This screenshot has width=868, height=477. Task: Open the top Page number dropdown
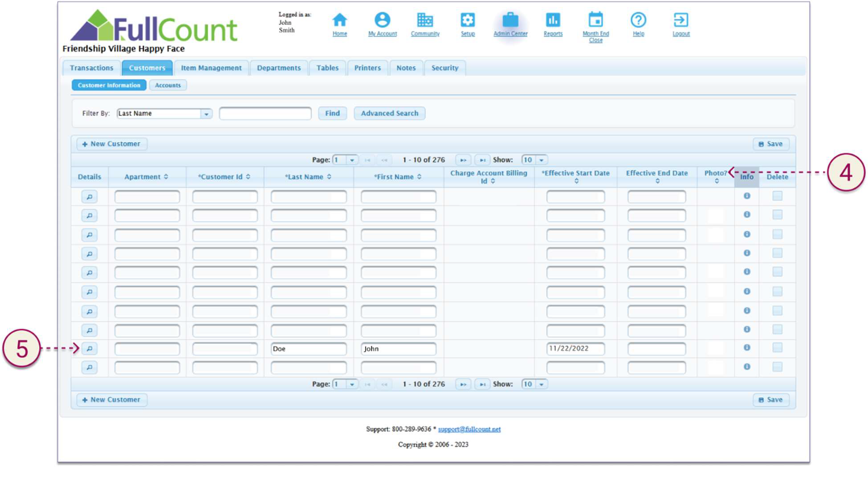pyautogui.click(x=351, y=160)
